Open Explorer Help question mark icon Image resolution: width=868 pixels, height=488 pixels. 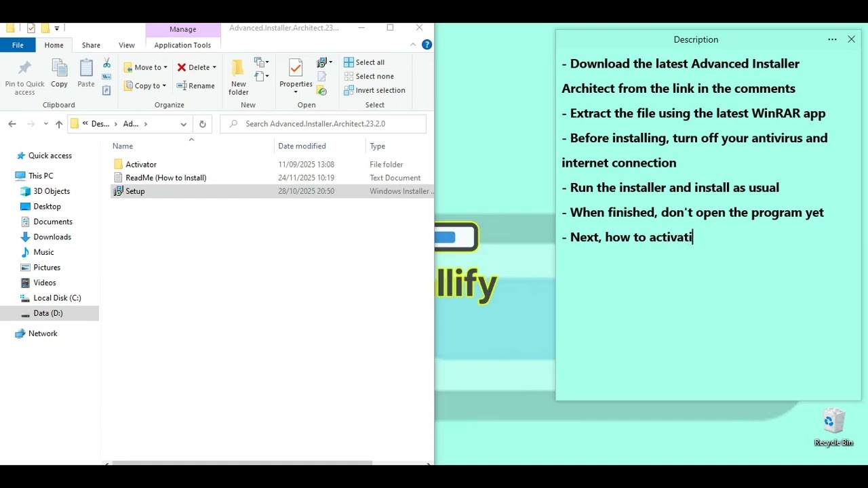pyautogui.click(x=427, y=45)
